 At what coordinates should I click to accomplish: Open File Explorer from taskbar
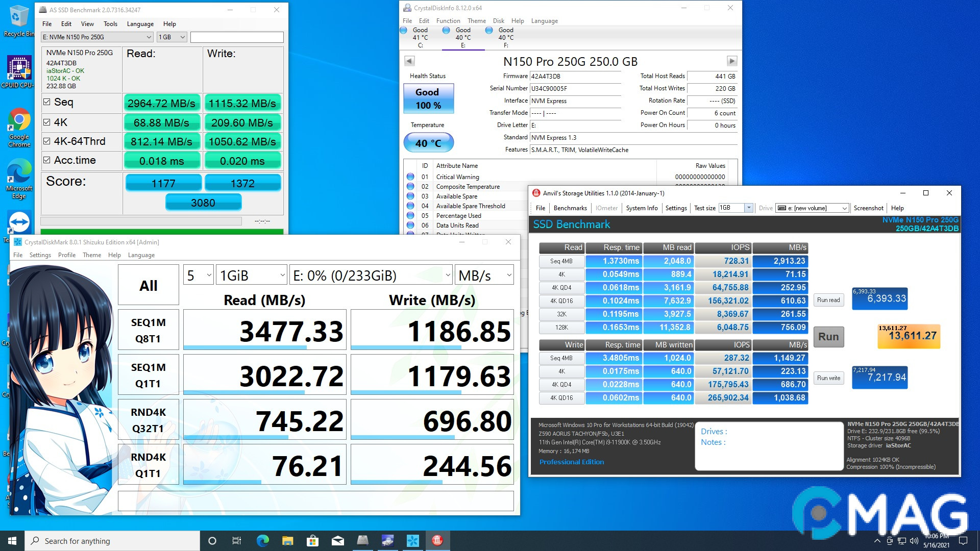(287, 541)
